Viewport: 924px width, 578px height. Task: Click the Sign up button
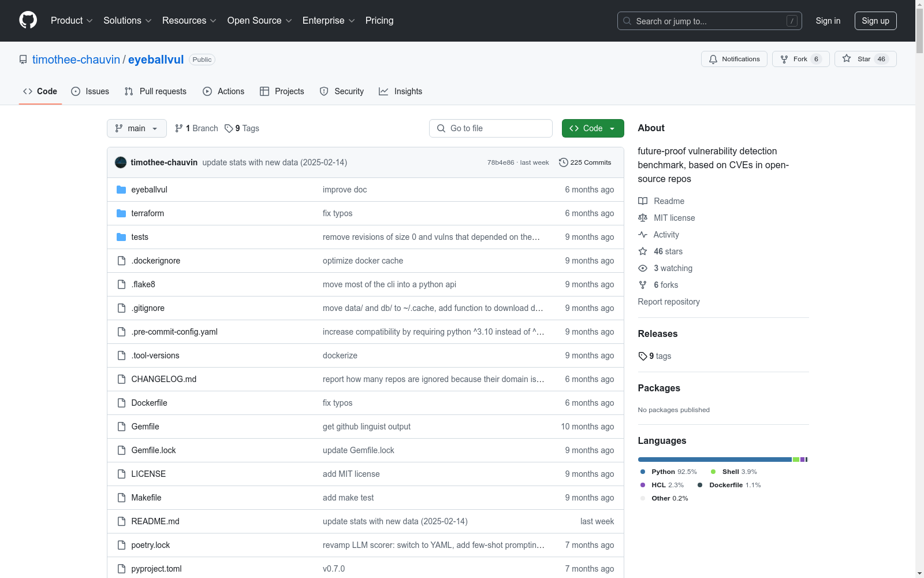tap(875, 21)
